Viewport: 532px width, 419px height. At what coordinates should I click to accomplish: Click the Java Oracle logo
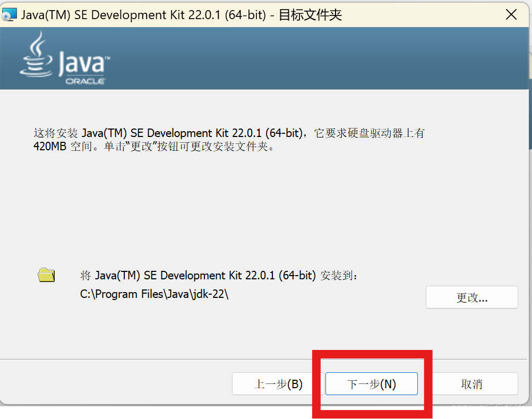(x=65, y=58)
